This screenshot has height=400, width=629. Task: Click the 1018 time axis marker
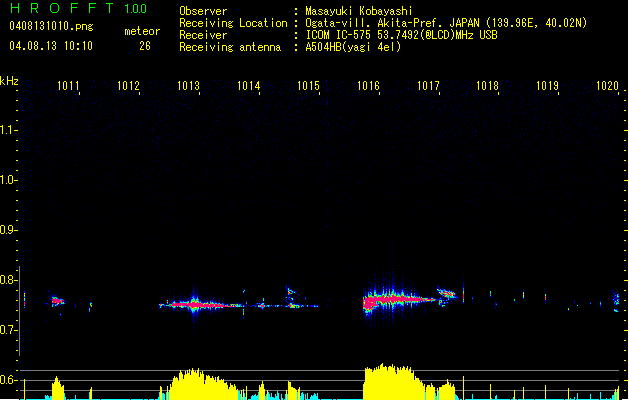(487, 86)
